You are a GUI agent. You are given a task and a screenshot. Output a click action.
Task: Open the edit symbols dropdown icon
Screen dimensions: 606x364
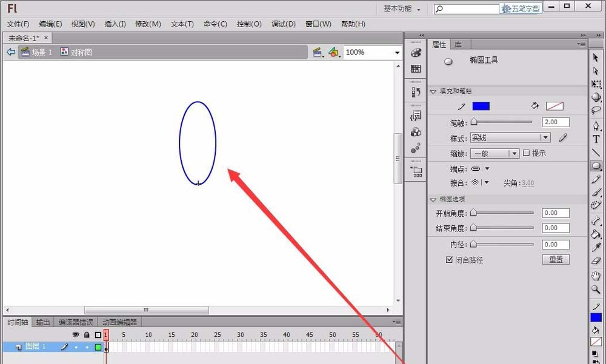click(335, 52)
